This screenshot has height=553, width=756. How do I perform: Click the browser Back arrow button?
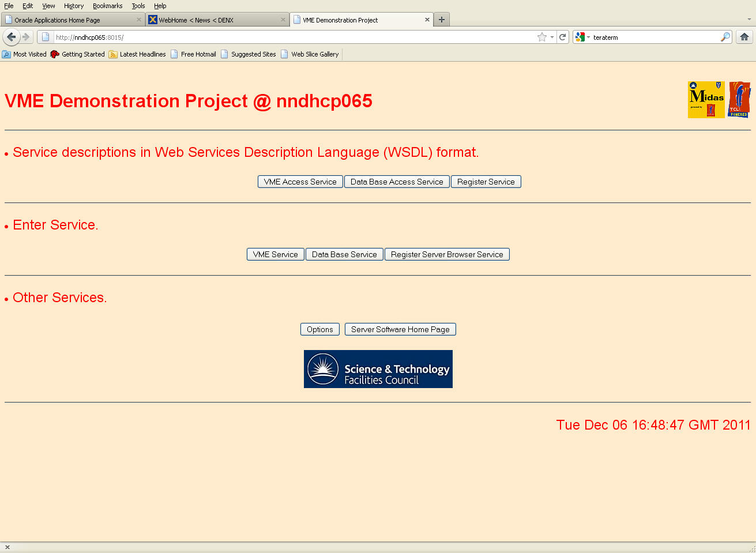pos(11,37)
